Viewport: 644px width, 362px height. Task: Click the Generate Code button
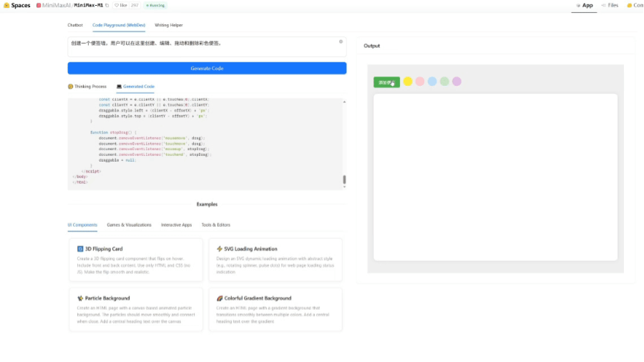tap(207, 68)
